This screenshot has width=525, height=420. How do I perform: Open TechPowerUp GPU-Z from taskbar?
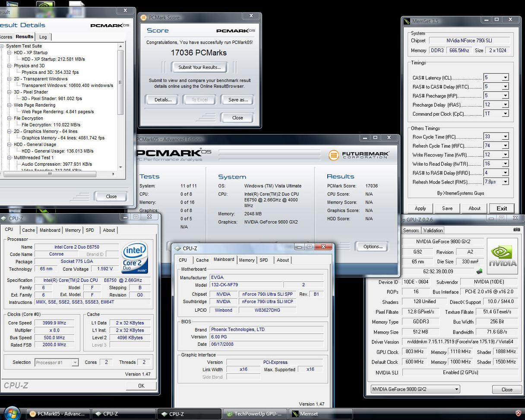tap(254, 414)
